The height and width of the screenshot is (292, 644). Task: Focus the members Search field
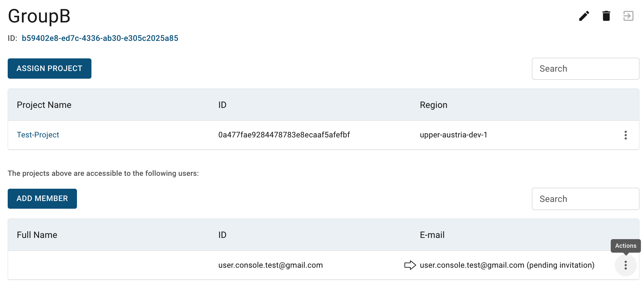pyautogui.click(x=586, y=199)
